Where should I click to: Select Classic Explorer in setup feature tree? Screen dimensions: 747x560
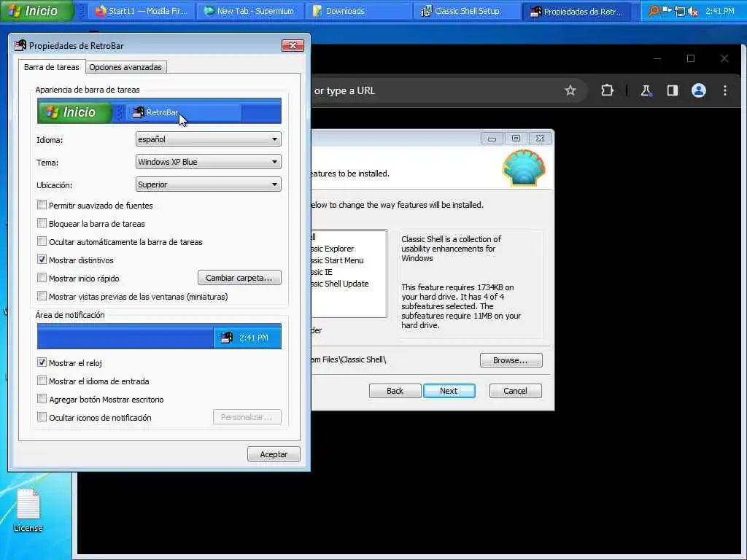[x=333, y=249]
